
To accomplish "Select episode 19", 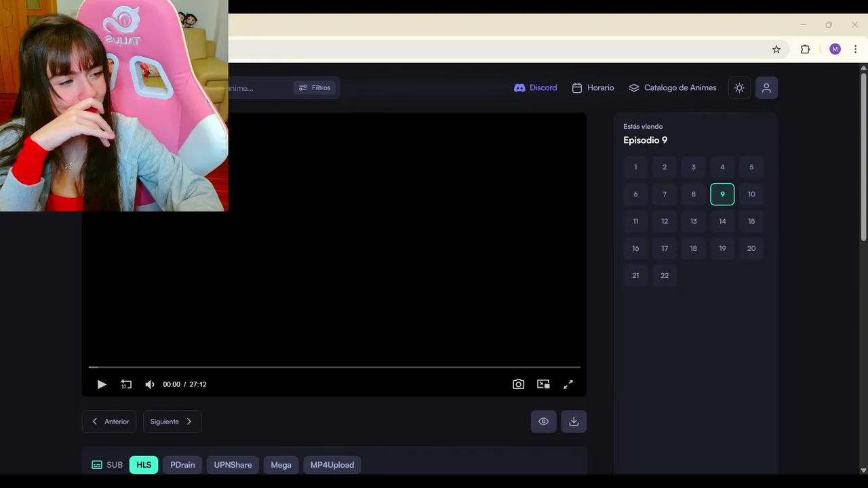I will pos(722,248).
